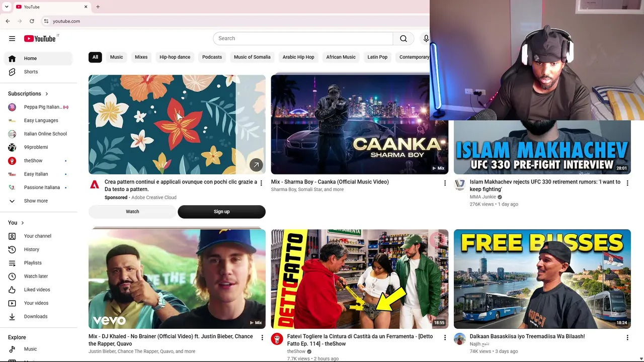Select the All filter chip
Image resolution: width=644 pixels, height=362 pixels.
pos(95,57)
